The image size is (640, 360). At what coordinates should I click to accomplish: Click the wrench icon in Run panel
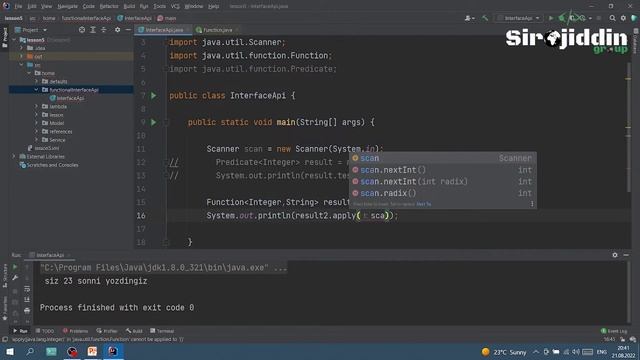coord(15,278)
